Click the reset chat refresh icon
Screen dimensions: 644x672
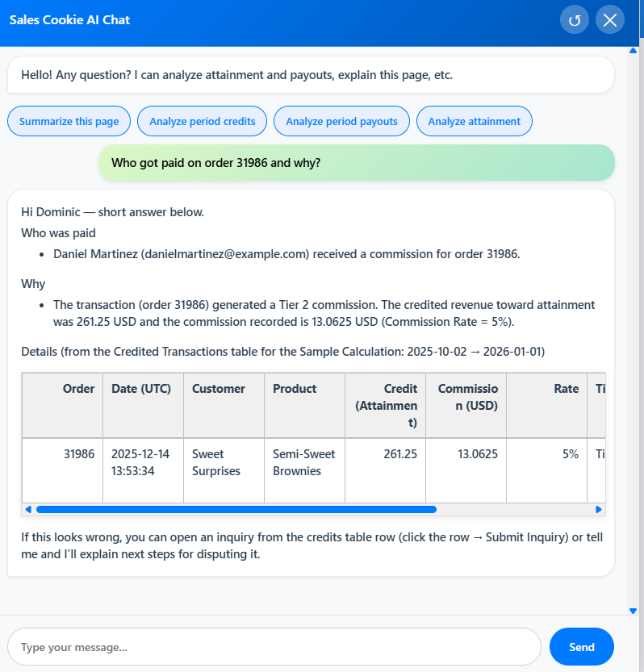pos(575,20)
